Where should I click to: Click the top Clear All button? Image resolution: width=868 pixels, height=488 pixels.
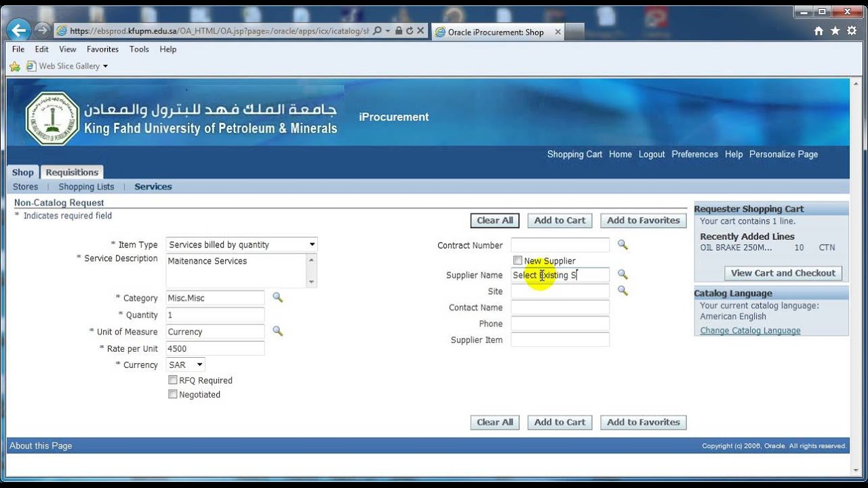point(495,220)
